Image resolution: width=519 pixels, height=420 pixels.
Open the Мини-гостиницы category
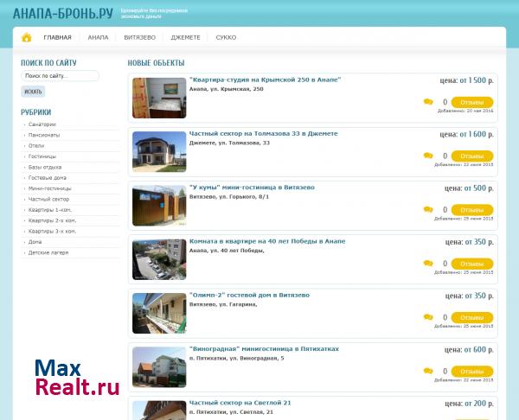tap(49, 188)
